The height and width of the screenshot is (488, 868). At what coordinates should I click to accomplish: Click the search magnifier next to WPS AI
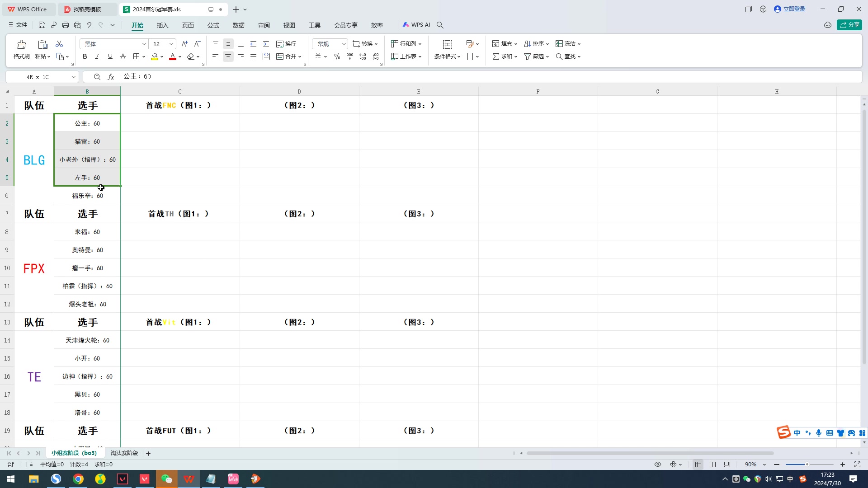coord(440,25)
